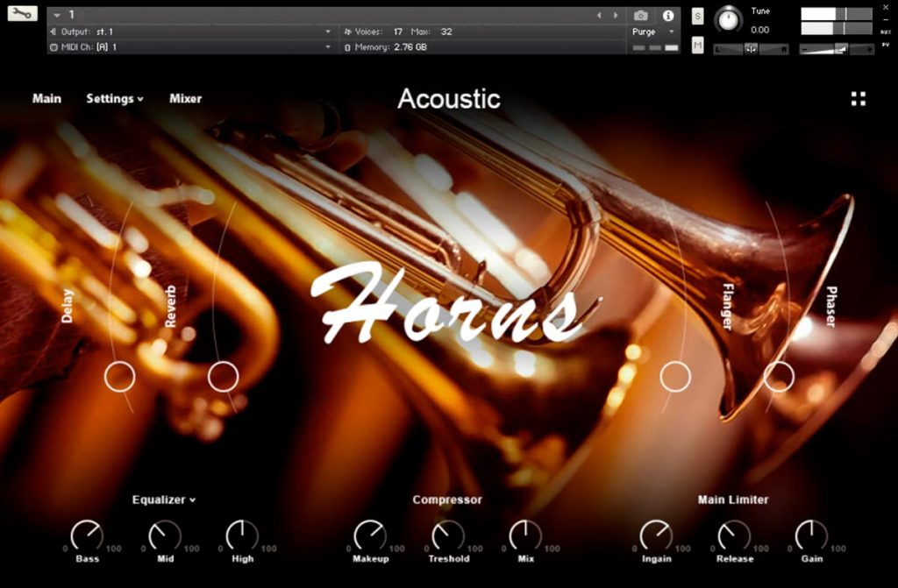Select the previous instrument arrow
898x588 pixels.
pos(599,16)
